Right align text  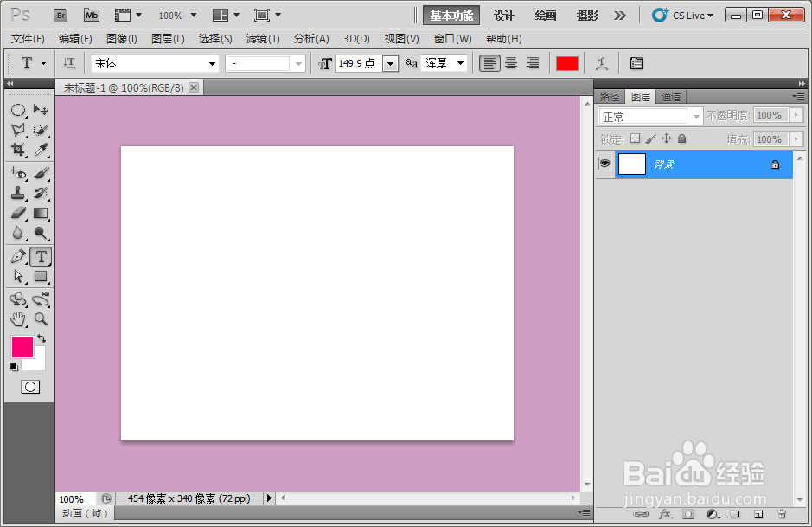tap(533, 63)
